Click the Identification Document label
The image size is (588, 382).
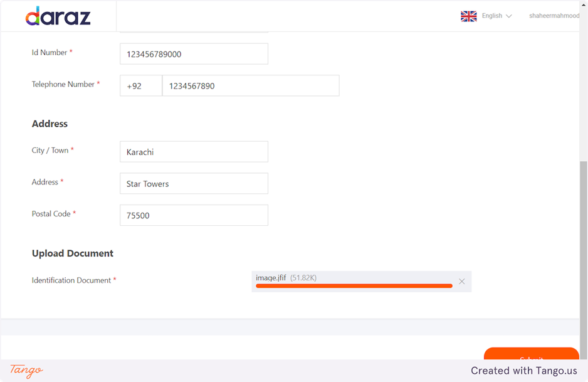click(71, 280)
